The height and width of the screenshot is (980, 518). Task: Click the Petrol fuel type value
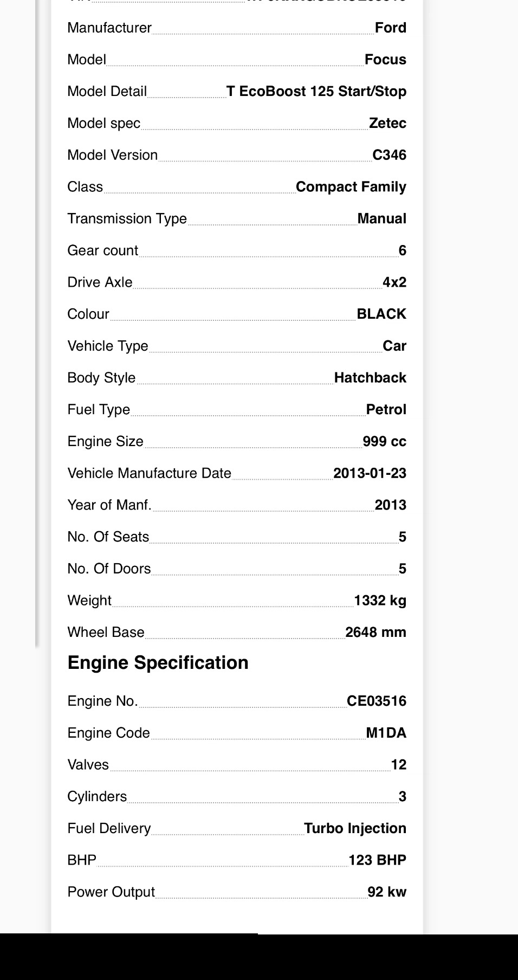click(x=386, y=410)
